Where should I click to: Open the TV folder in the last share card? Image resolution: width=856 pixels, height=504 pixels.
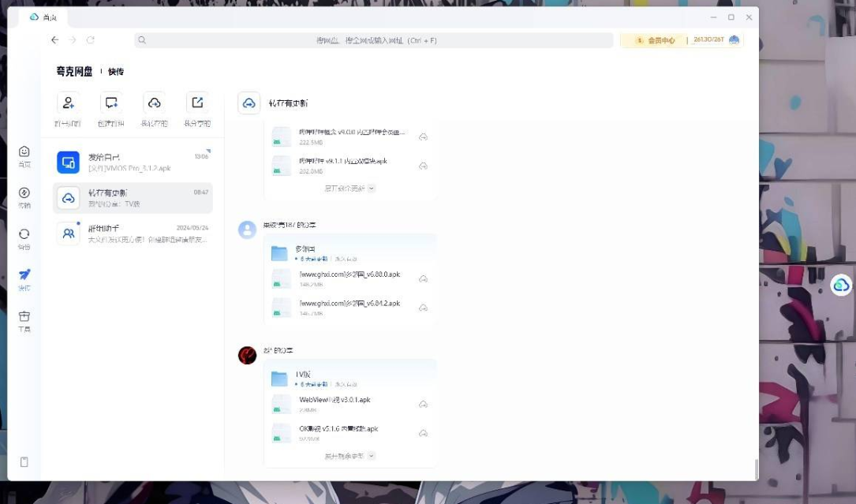pos(279,379)
